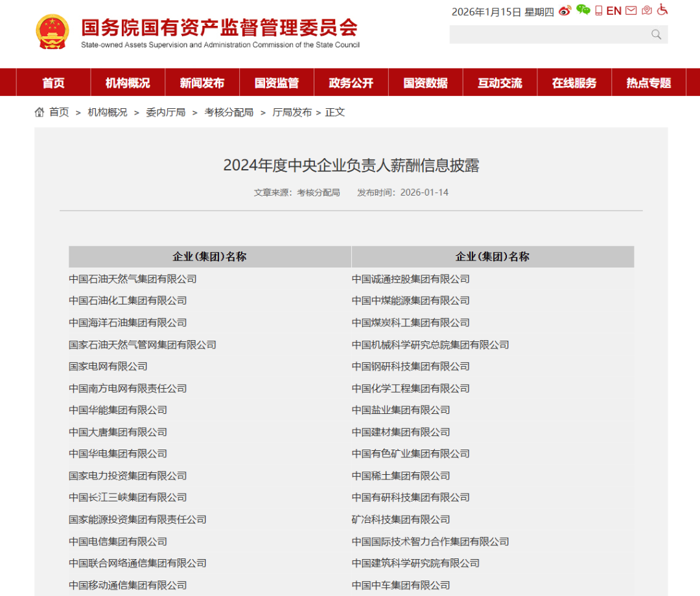Open 中国华电集团有限公司 entry
Image resolution: width=700 pixels, height=596 pixels.
click(118, 454)
